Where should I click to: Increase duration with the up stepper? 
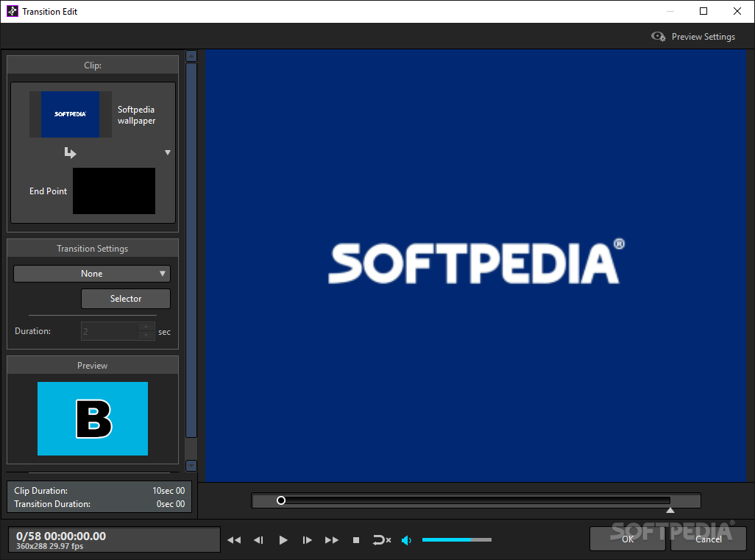(146, 327)
